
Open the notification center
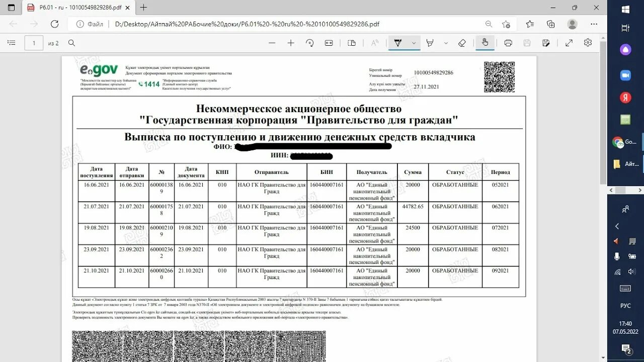(626, 348)
